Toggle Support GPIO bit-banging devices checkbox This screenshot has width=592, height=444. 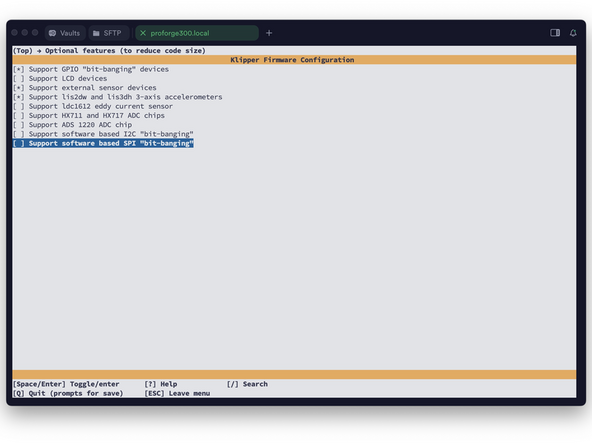point(18,69)
